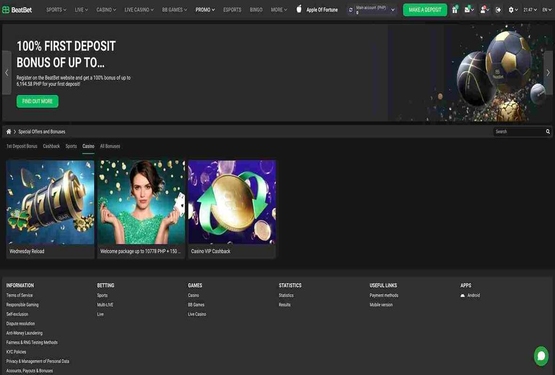Open the live chat bubble
555x375 pixels.
pos(541,356)
